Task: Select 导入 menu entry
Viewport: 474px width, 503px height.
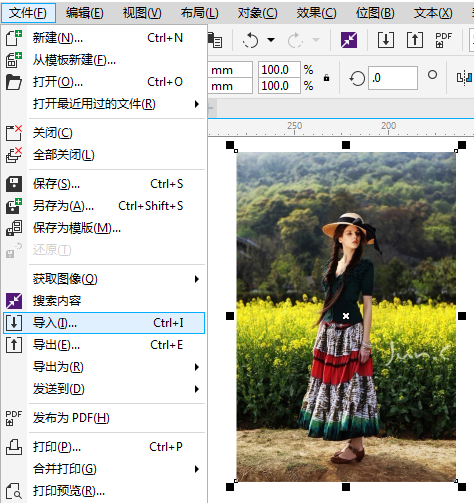Action: tap(104, 323)
